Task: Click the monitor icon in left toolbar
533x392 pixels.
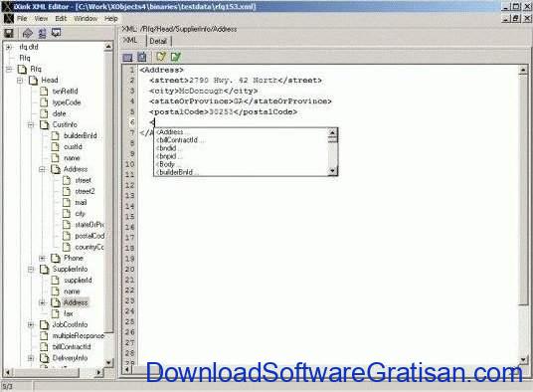Action: point(56,33)
